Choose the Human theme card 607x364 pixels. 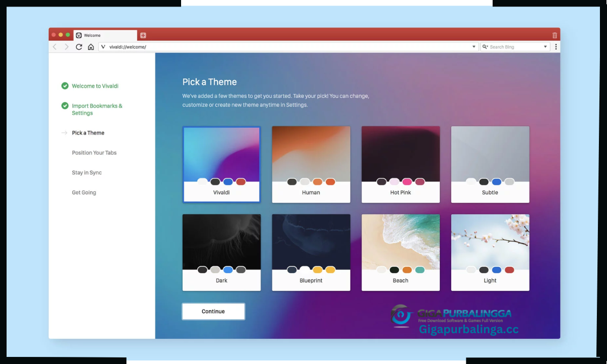pos(311,164)
